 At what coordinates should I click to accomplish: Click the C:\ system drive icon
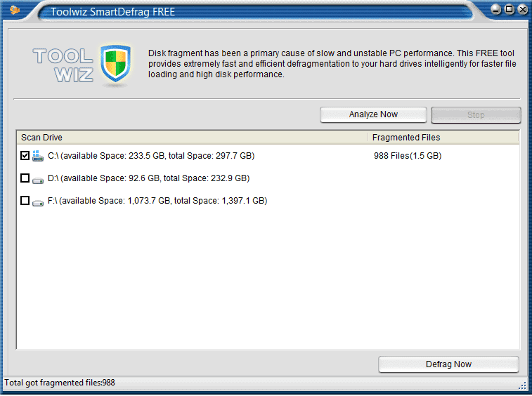pyautogui.click(x=38, y=156)
